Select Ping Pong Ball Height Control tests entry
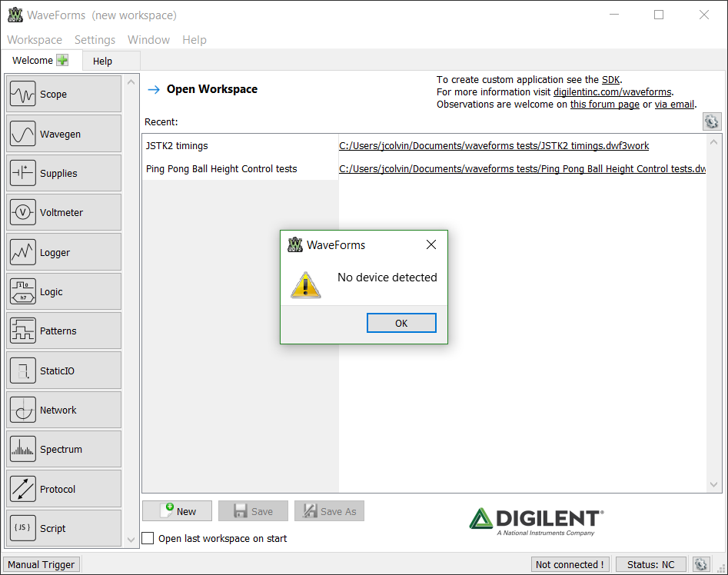Viewport: 728px width, 575px height. click(x=221, y=169)
